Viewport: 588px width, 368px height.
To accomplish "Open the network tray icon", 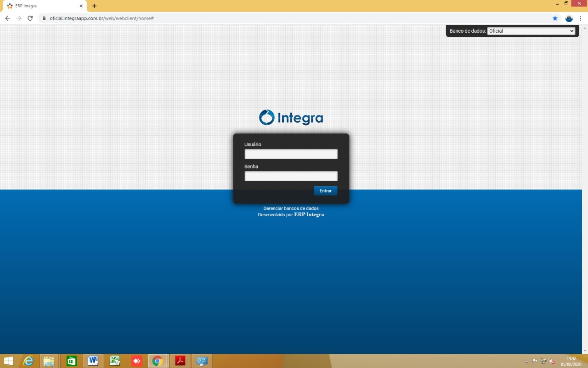I will tap(543, 362).
